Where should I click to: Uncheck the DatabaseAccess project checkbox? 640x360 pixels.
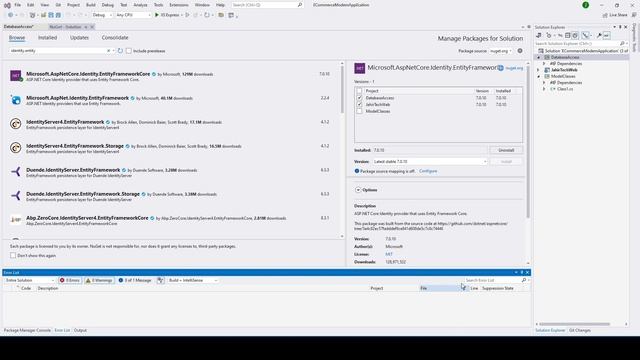[359, 98]
